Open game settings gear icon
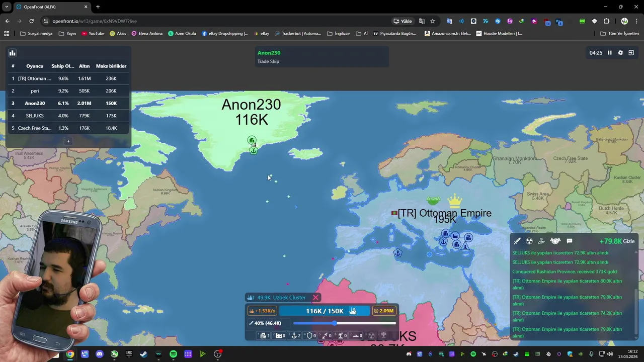The height and width of the screenshot is (362, 644). tap(620, 53)
